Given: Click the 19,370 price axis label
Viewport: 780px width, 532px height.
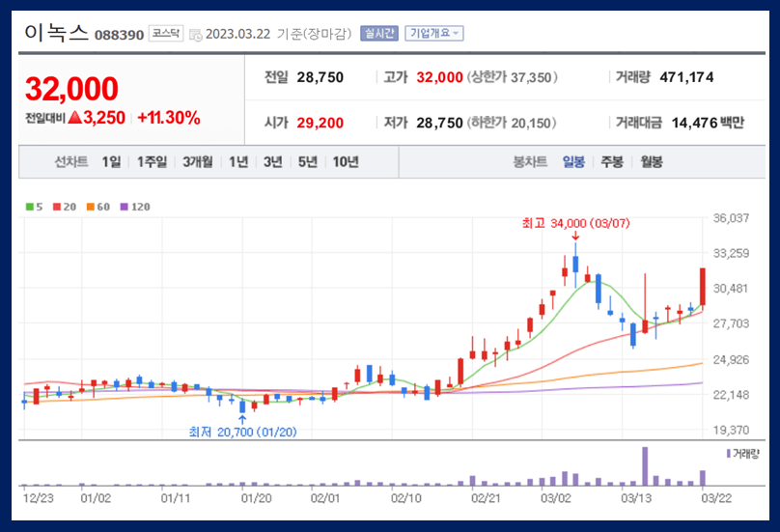Looking at the screenshot, I should pyautogui.click(x=731, y=430).
